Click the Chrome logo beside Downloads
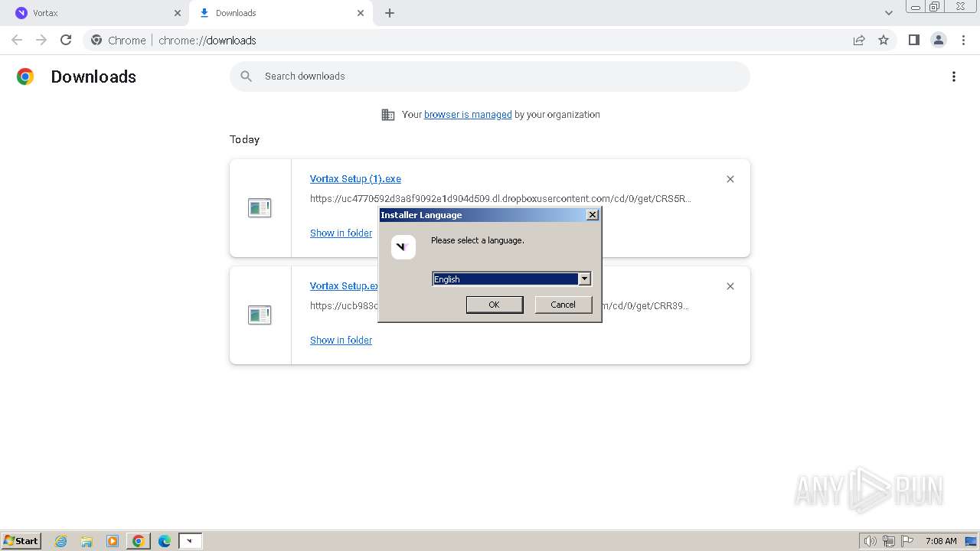980x551 pixels. click(x=25, y=77)
